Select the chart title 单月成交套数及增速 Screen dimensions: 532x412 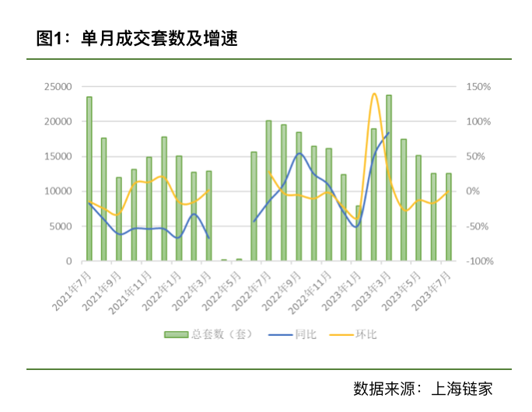[x=137, y=39]
